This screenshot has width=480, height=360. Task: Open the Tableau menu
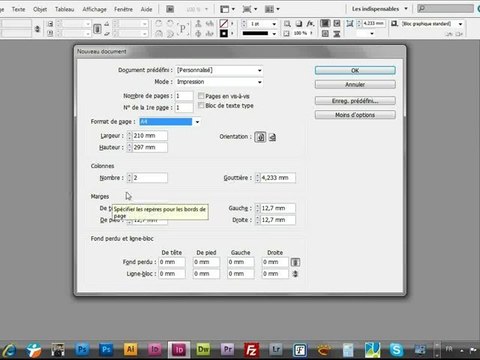(x=64, y=9)
